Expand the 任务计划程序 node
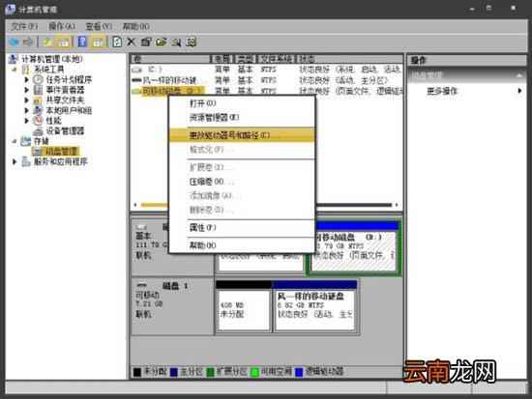Viewport: 532px width, 399px height. (x=27, y=79)
